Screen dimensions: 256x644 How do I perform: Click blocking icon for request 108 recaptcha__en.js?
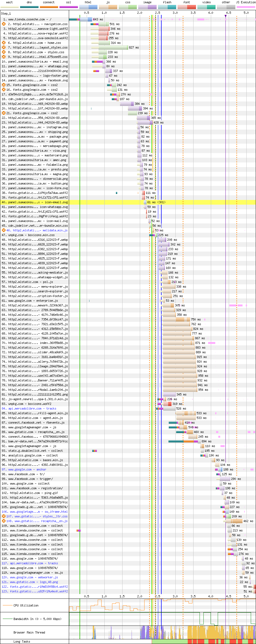tap(4, 521)
